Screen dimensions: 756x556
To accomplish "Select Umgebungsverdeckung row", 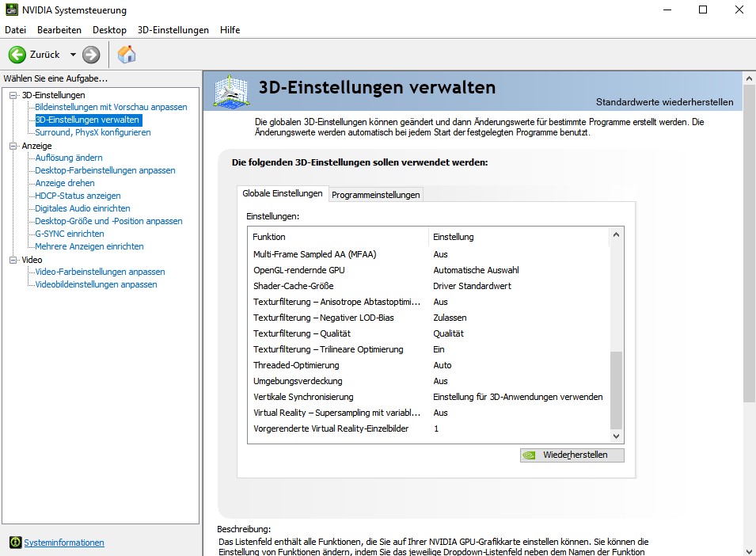I will 428,381.
